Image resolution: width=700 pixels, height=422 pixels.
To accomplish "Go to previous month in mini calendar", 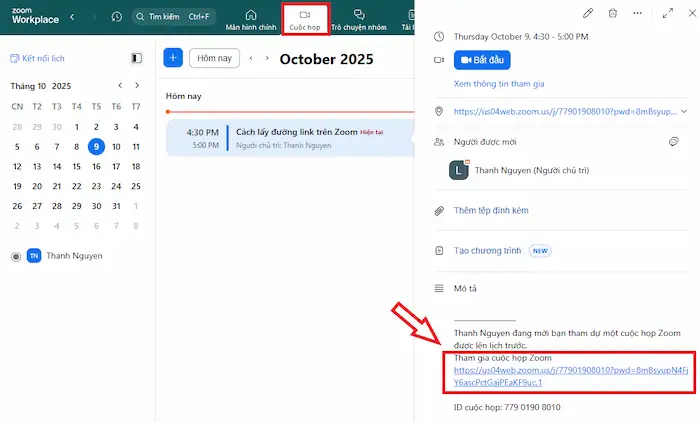I will [120, 86].
